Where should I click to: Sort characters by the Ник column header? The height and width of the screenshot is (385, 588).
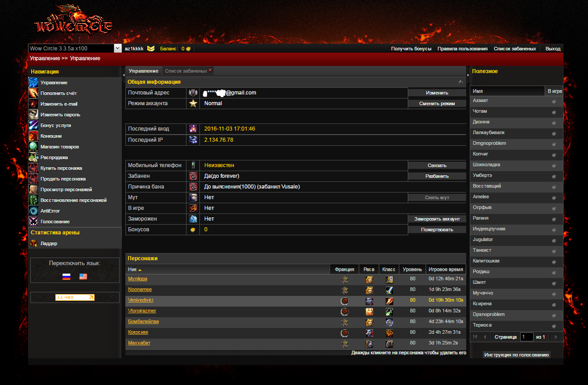point(133,270)
